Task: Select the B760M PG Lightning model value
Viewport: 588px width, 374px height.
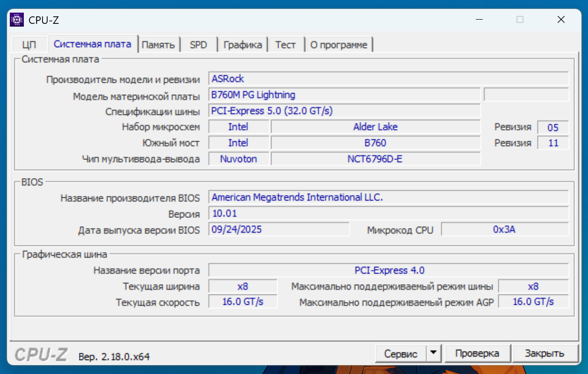Action: pos(344,95)
